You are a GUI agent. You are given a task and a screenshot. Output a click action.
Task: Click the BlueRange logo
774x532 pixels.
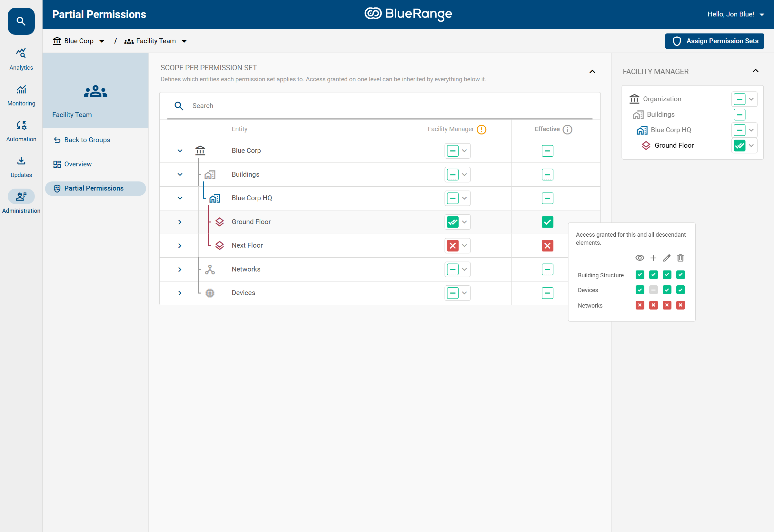(408, 14)
